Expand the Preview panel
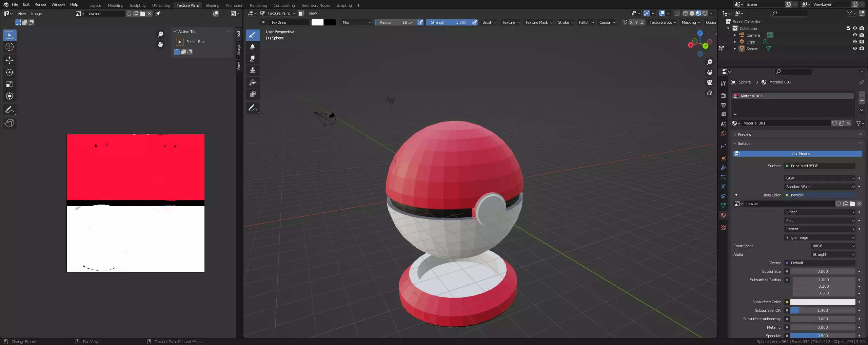This screenshot has height=345, width=868. click(744, 134)
